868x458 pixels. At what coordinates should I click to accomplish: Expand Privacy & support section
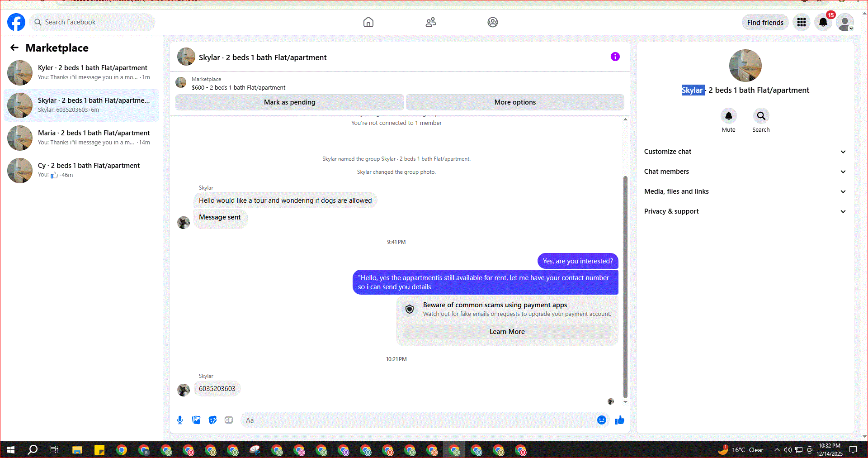(745, 211)
